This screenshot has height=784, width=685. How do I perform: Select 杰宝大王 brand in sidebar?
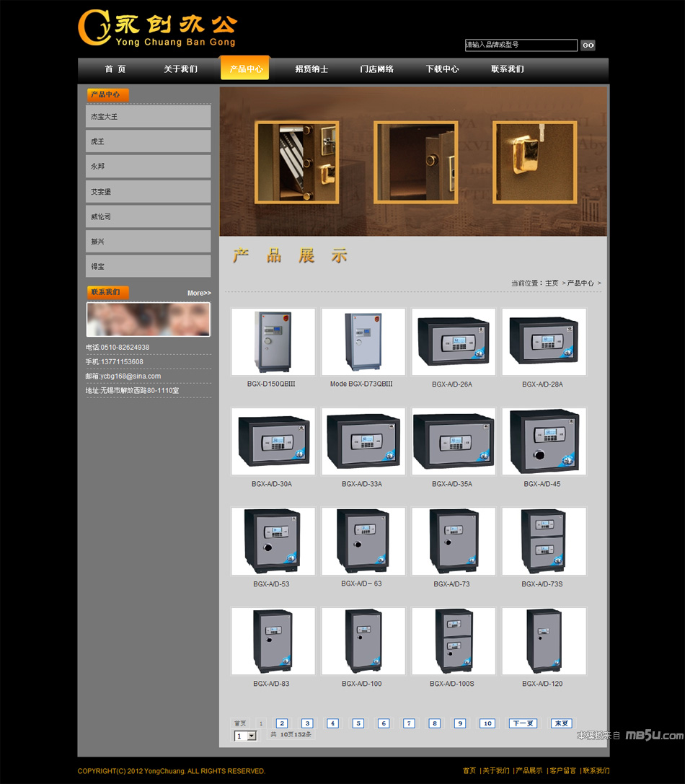(x=148, y=116)
